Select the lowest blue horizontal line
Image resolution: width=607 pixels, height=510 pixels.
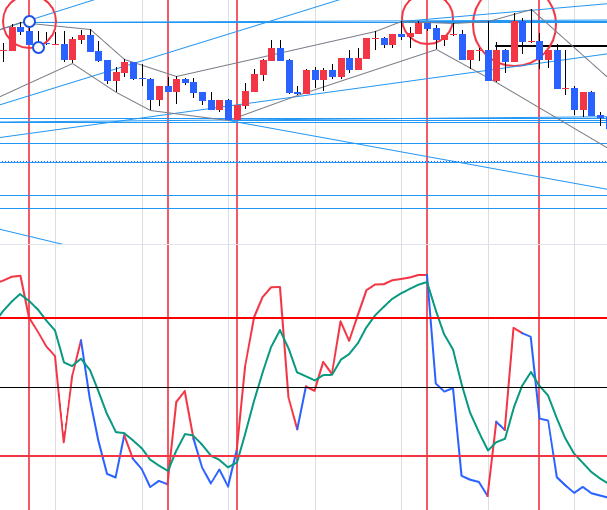pos(300,208)
